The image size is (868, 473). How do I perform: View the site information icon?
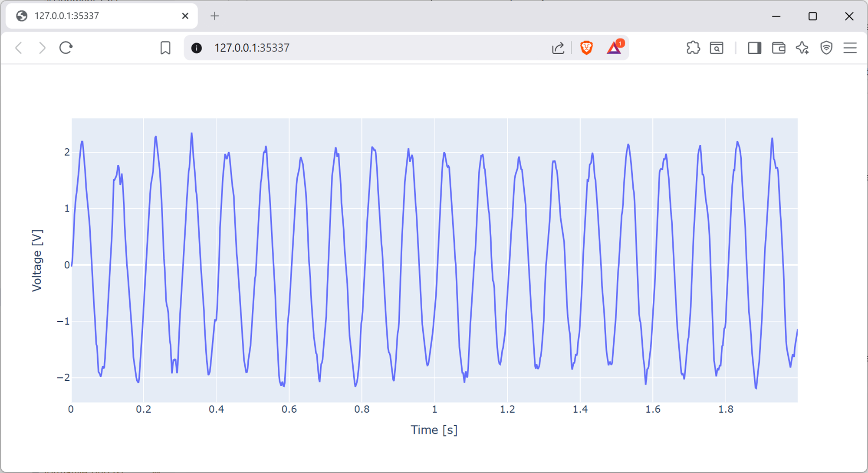coord(197,48)
